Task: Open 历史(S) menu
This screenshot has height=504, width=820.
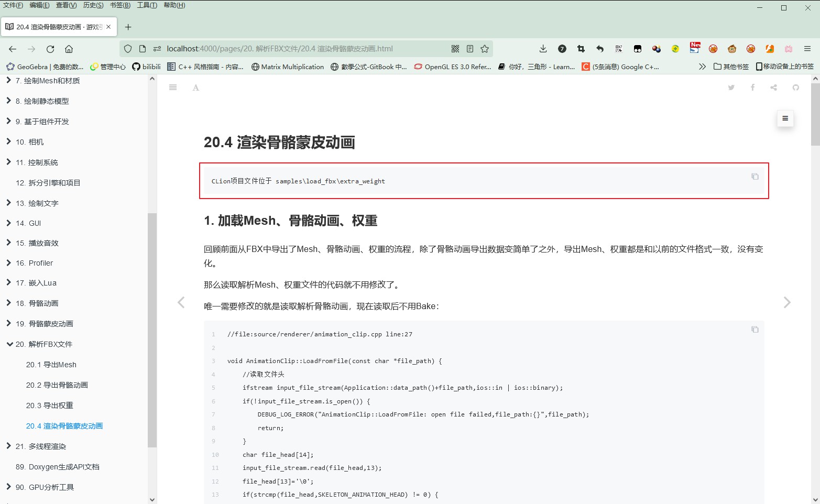Action: pyautogui.click(x=93, y=5)
